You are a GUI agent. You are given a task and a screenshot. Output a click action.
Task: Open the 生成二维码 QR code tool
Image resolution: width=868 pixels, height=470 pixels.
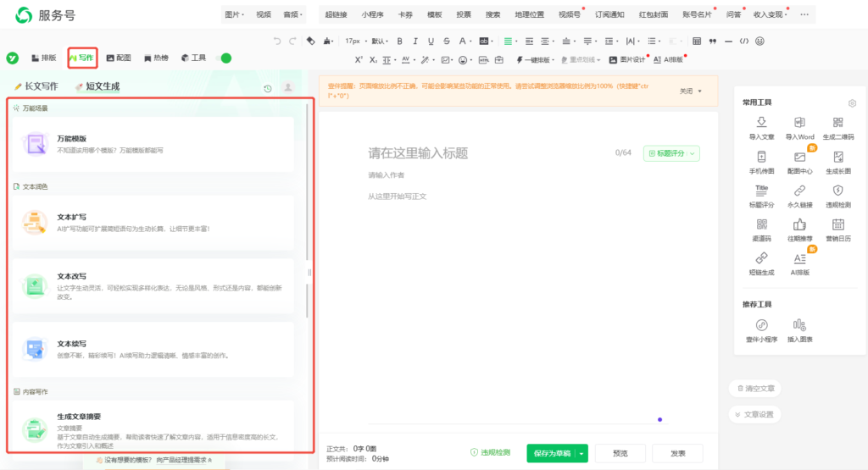pyautogui.click(x=837, y=124)
